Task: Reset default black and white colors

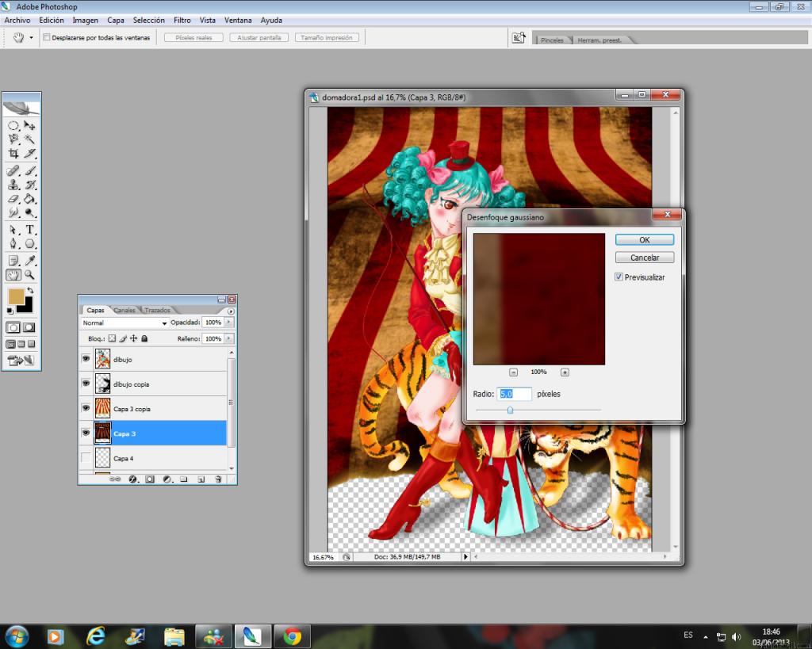Action: point(10,311)
